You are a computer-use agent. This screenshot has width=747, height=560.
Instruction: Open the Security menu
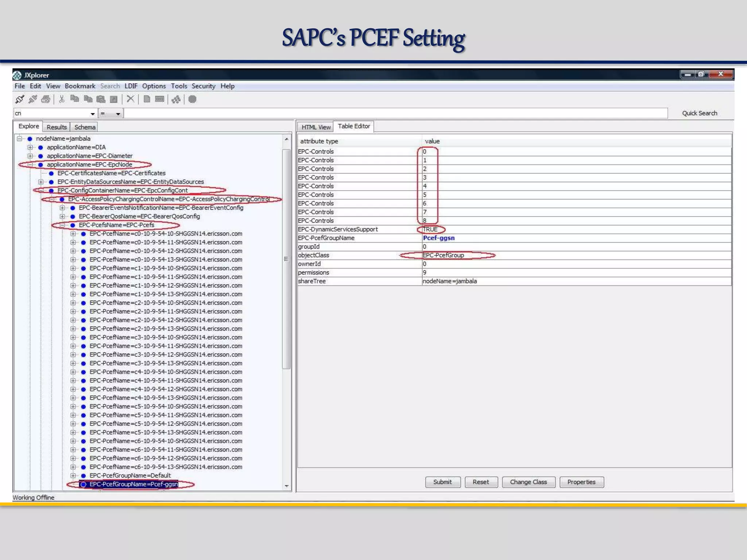(204, 86)
